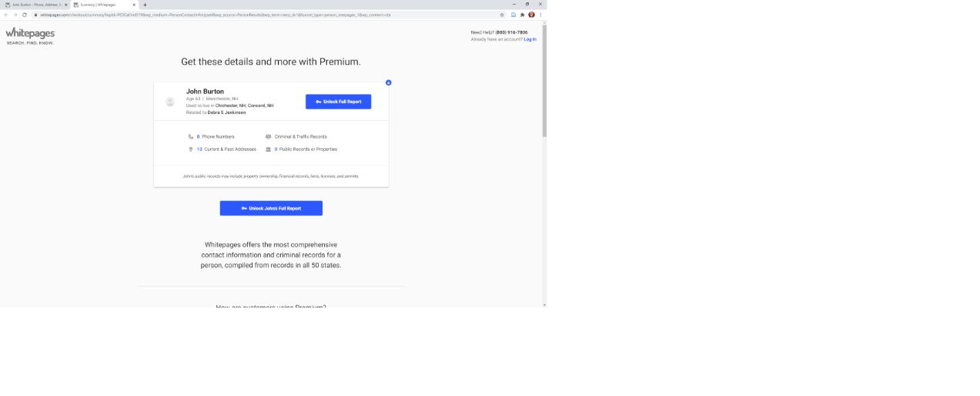980x396 pixels.
Task: Click the 'Whitepages offers the most comprehensive' paragraph
Action: 271,255
